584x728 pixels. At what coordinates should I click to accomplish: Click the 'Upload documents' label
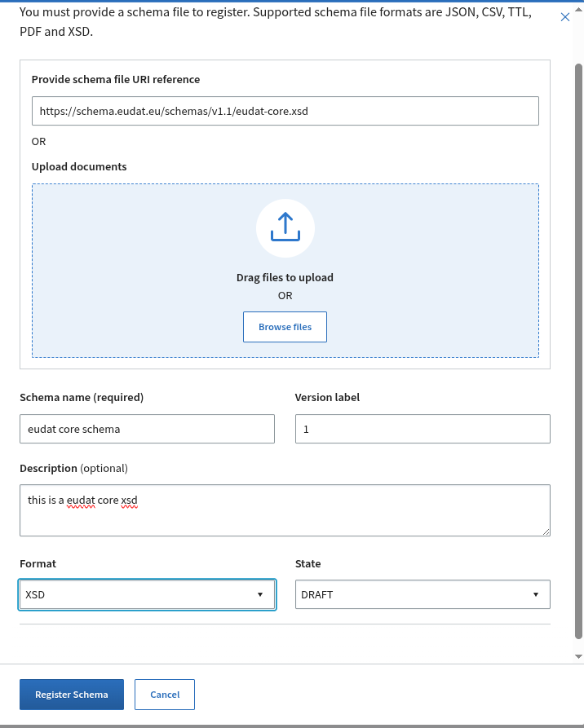tap(79, 166)
